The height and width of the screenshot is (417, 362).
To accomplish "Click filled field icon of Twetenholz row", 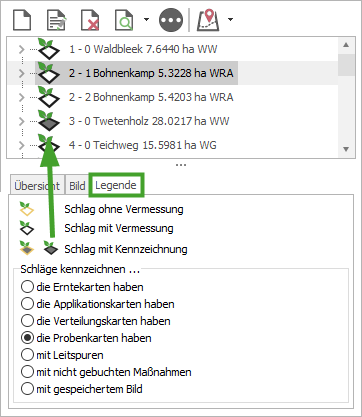I will point(48,121).
